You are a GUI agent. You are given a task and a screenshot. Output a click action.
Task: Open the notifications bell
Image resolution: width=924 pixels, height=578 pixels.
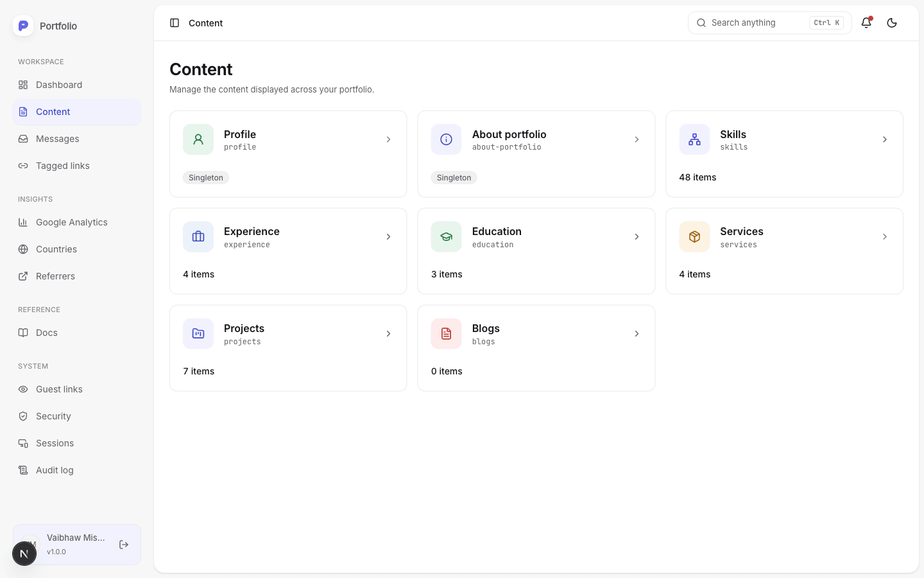pyautogui.click(x=866, y=23)
